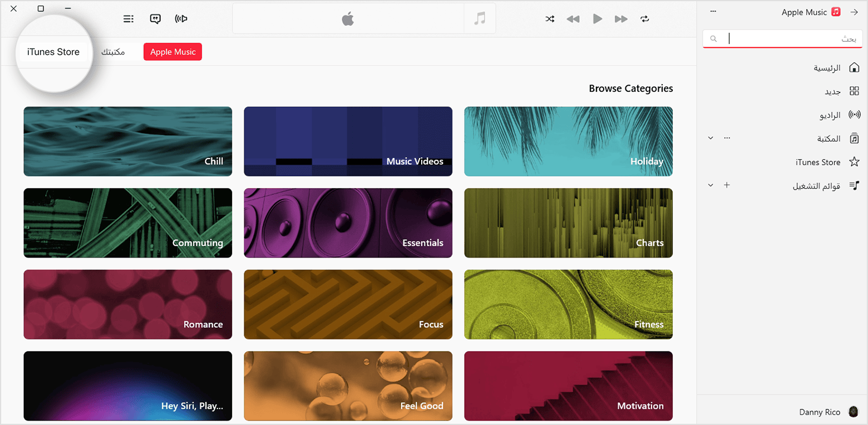Mark iTunes Store as a favorite star
868x425 pixels.
point(855,162)
